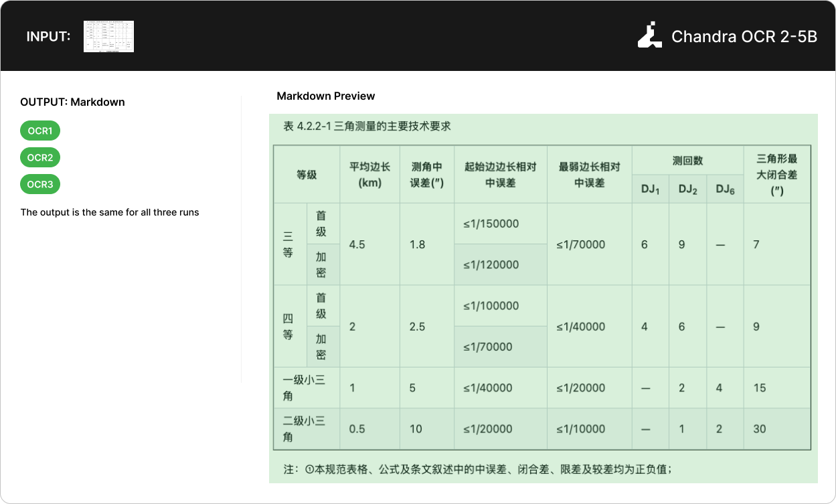Select the OCR1 run
The height and width of the screenshot is (504, 836).
(x=40, y=131)
